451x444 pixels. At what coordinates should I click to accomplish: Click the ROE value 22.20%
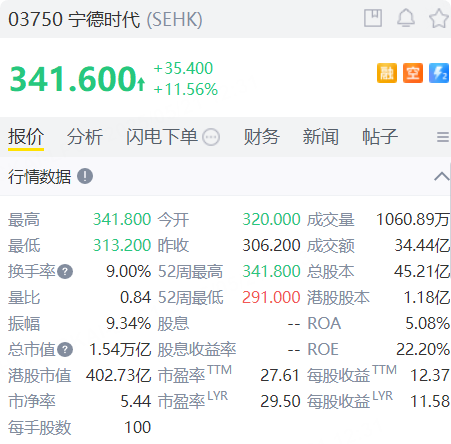pyautogui.click(x=423, y=350)
